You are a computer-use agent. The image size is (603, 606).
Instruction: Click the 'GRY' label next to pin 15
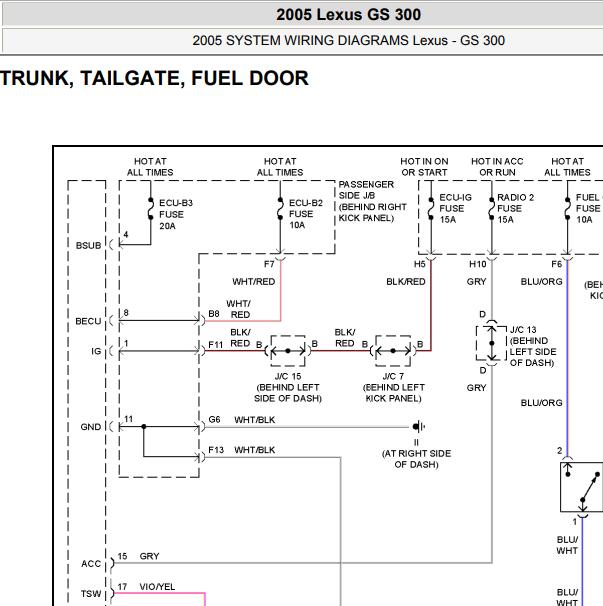(149, 556)
